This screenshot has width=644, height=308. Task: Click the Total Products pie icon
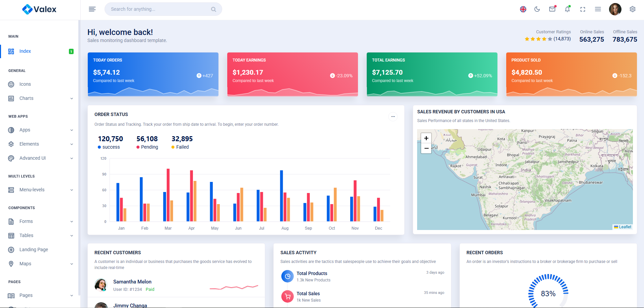pyautogui.click(x=287, y=276)
